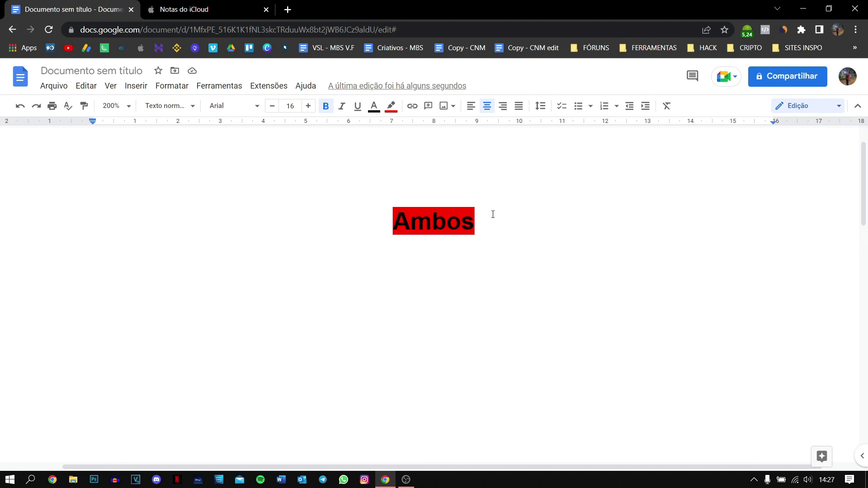
Task: Click the Add comment icon
Action: click(x=428, y=106)
